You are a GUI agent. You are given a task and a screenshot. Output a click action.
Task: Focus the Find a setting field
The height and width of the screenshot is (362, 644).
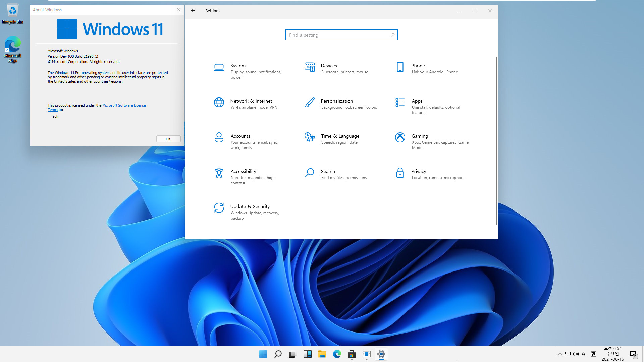(x=341, y=35)
